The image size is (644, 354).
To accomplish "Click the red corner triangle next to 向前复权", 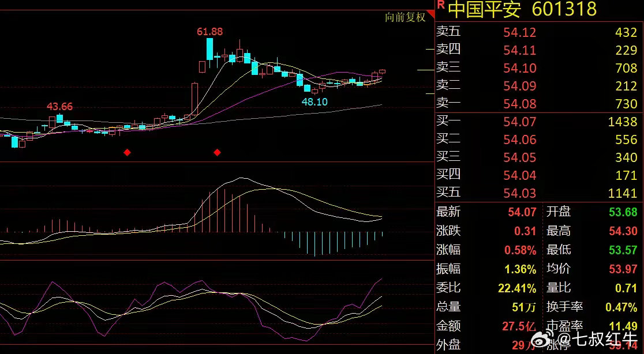I will coord(431,14).
